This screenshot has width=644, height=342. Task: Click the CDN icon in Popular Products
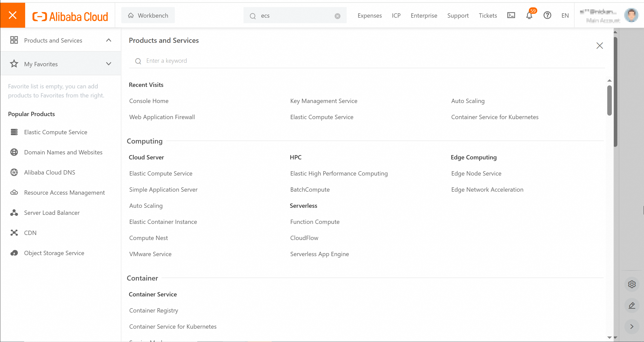click(x=14, y=233)
